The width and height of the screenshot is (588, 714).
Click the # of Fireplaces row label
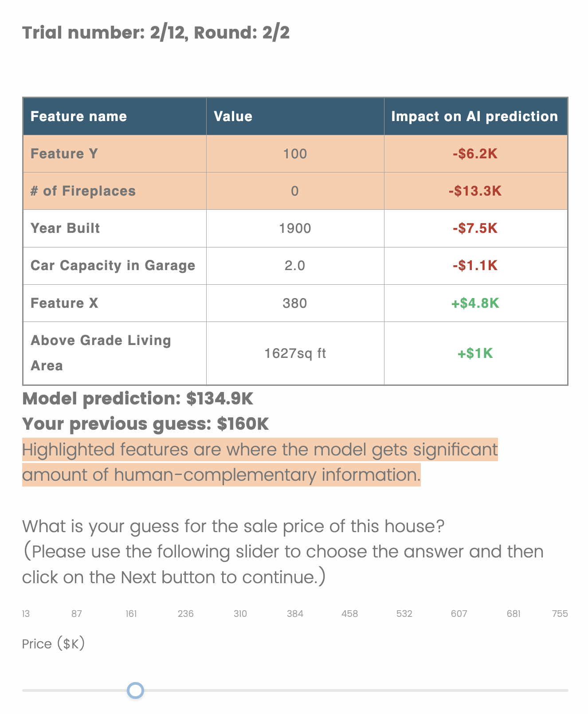[x=83, y=191]
